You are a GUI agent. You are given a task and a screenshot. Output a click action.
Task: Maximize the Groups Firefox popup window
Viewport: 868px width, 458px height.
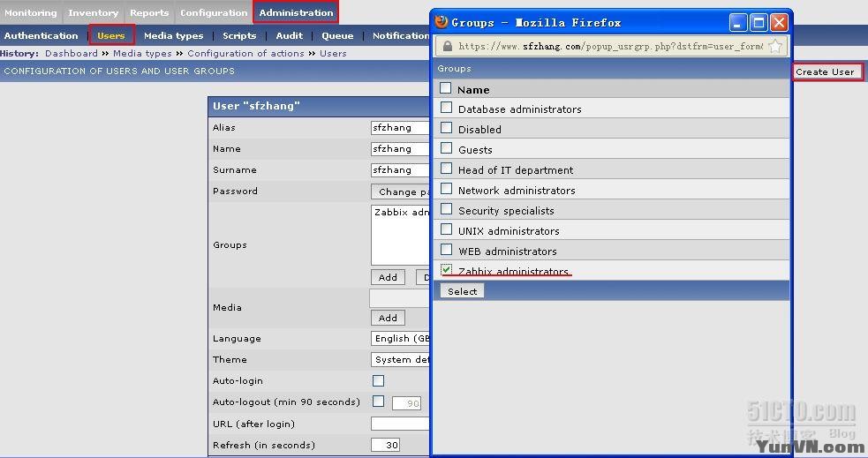click(x=759, y=23)
